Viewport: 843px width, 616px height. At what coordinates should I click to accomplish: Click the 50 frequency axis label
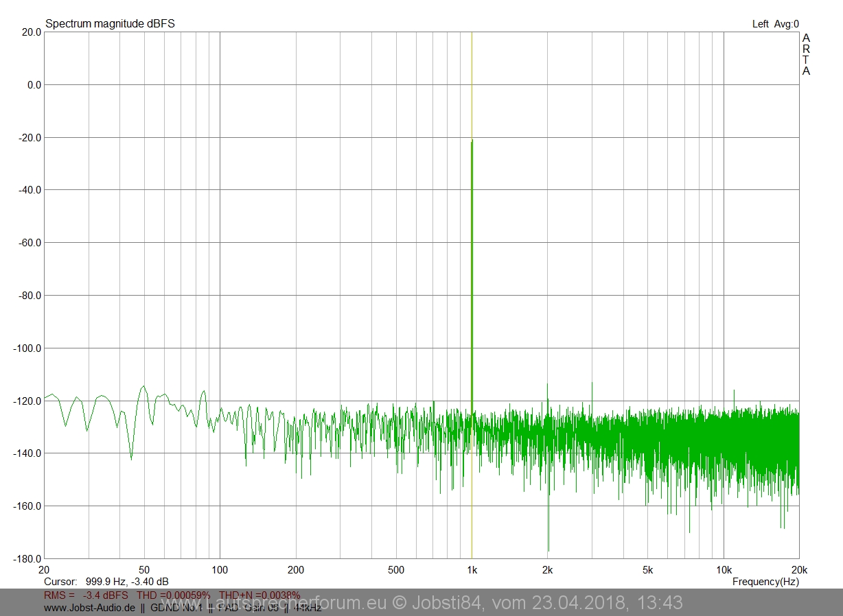click(143, 570)
